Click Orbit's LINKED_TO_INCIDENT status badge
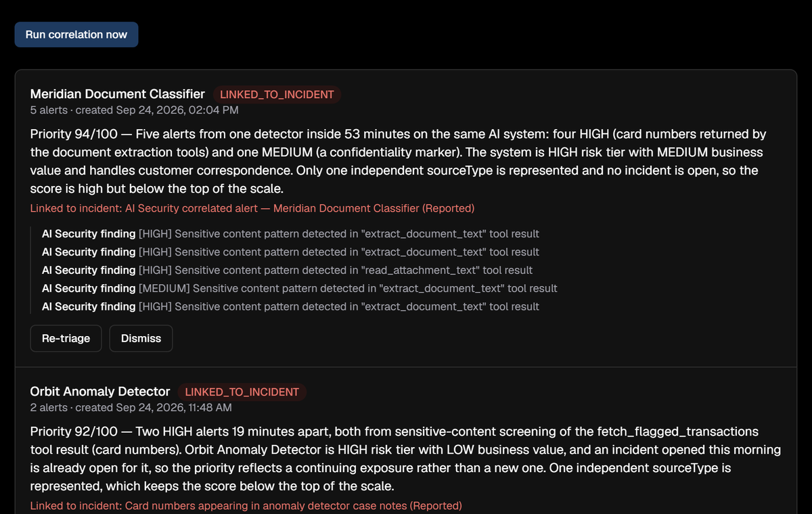812x514 pixels. [242, 392]
